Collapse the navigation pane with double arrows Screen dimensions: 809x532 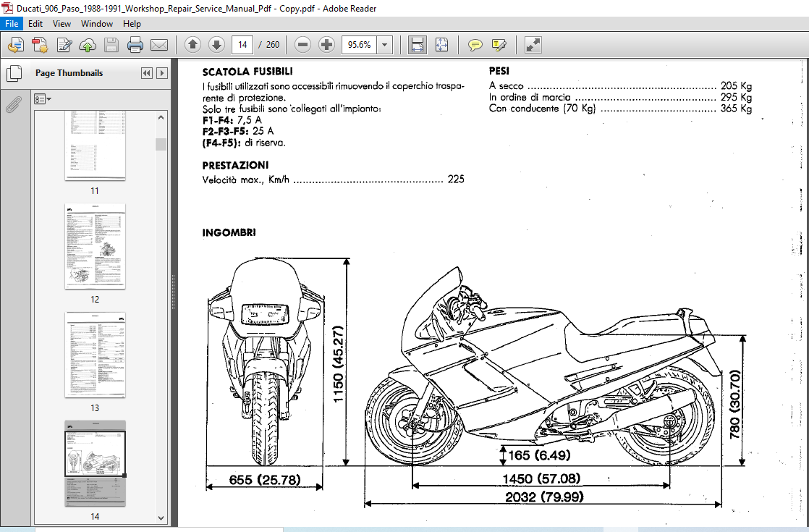pyautogui.click(x=146, y=73)
